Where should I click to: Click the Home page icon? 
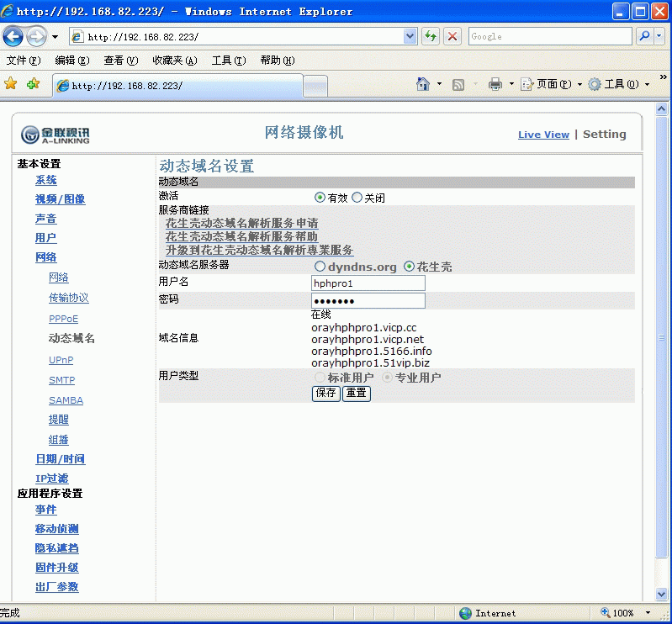pos(424,84)
